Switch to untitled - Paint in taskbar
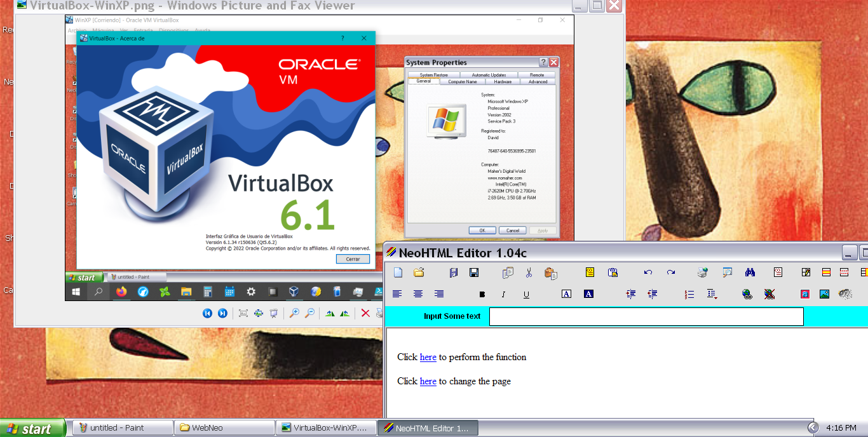This screenshot has height=437, width=868. coord(122,428)
